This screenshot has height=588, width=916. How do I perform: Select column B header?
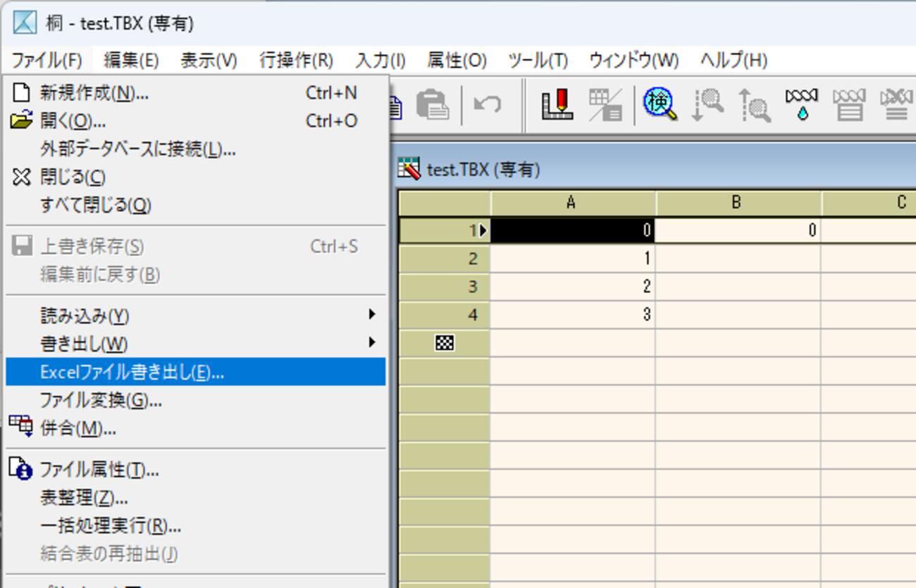tap(738, 203)
